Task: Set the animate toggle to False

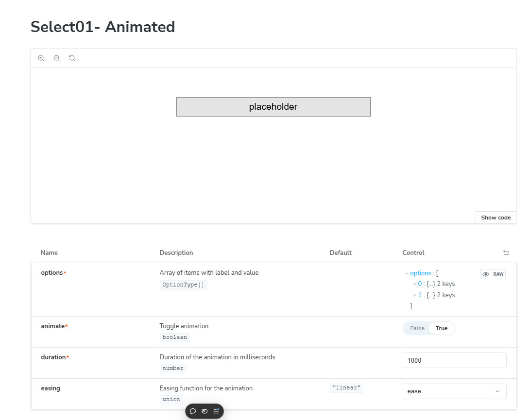Action: pos(417,328)
